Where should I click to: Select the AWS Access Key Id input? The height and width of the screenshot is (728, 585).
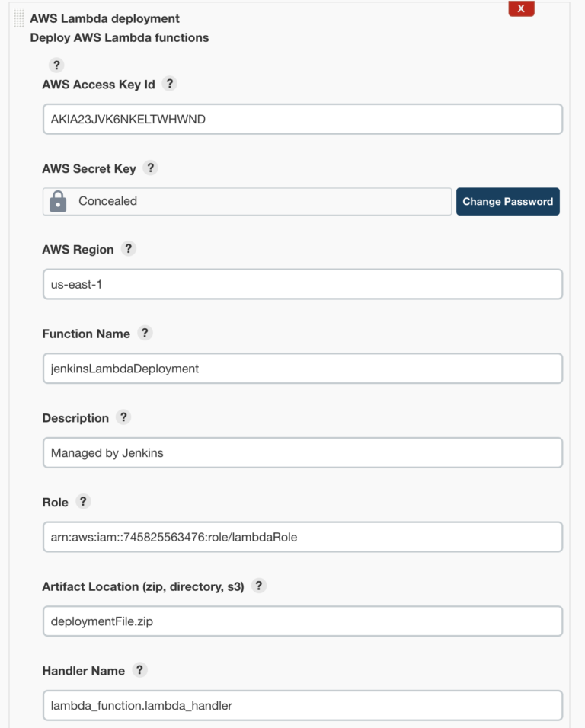coord(302,119)
